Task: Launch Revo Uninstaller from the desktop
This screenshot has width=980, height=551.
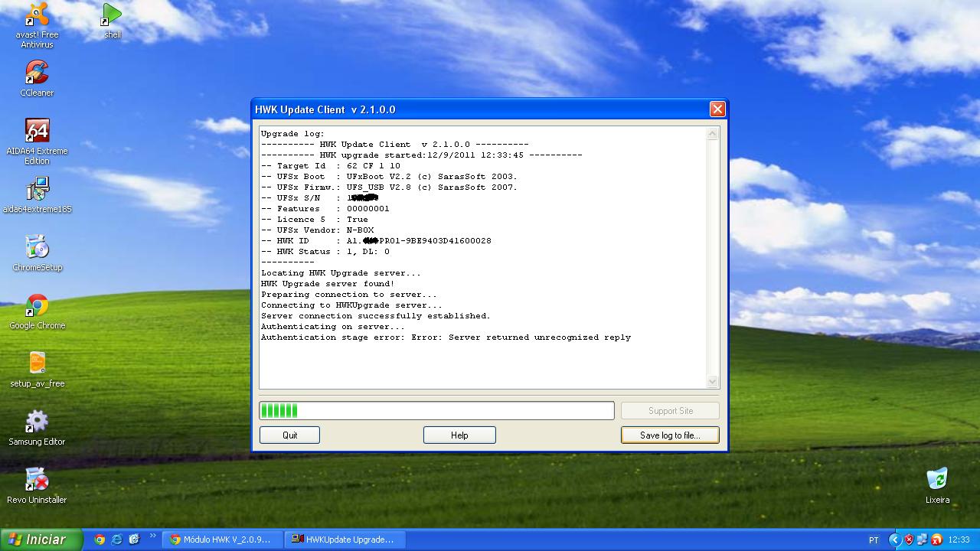Action: pos(37,486)
